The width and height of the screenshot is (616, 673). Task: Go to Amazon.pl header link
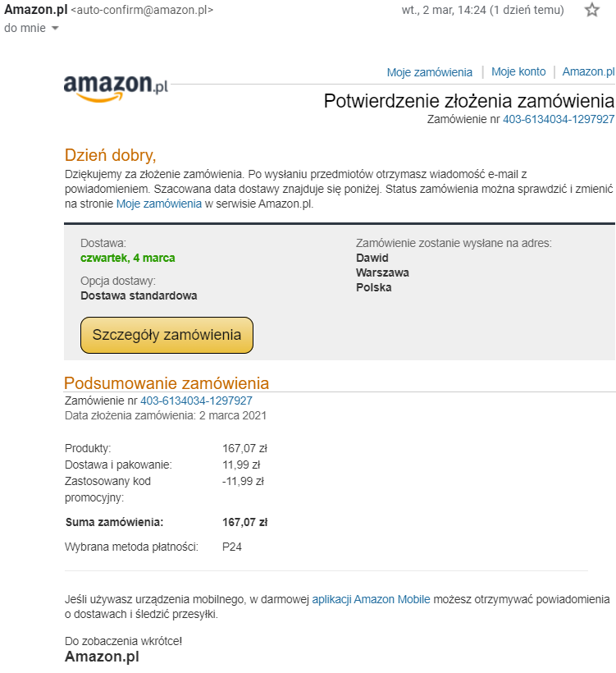pyautogui.click(x=588, y=71)
